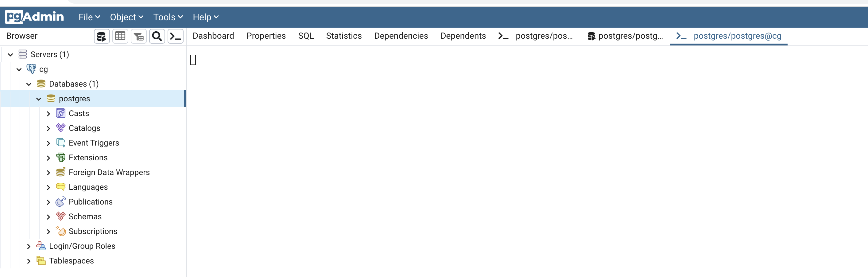
Task: Select the Foreign Data Wrappers tree item
Action: pyautogui.click(x=109, y=172)
